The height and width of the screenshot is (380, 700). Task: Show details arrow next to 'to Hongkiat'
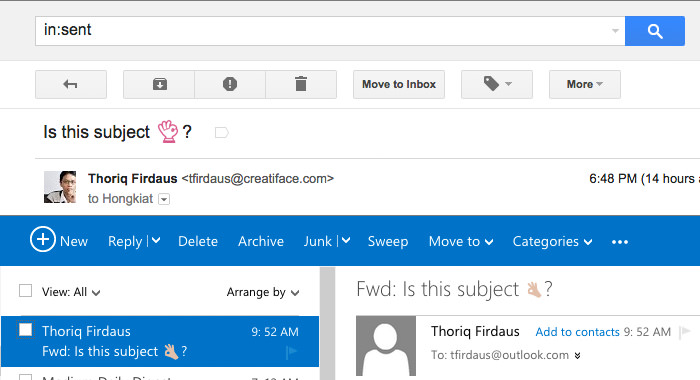164,199
